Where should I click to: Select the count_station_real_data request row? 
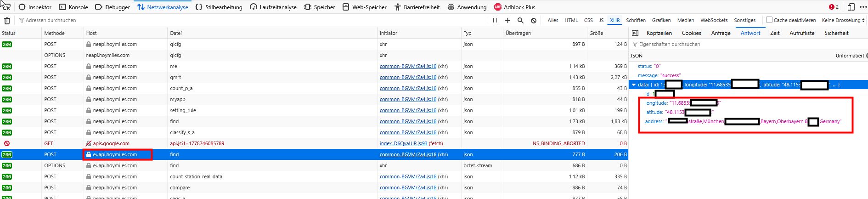[314, 176]
